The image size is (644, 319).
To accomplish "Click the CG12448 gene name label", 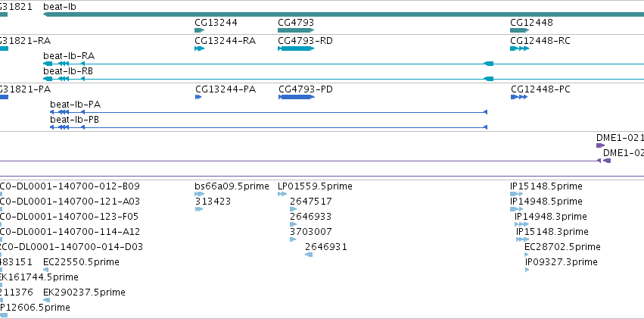I will click(531, 23).
